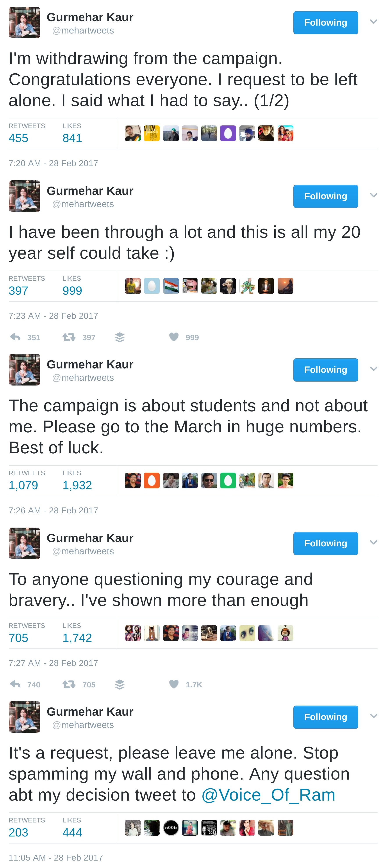Screen dimensions: 389x868
Task: Toggle Following button on the courage and bravery tweet
Action: point(326,543)
